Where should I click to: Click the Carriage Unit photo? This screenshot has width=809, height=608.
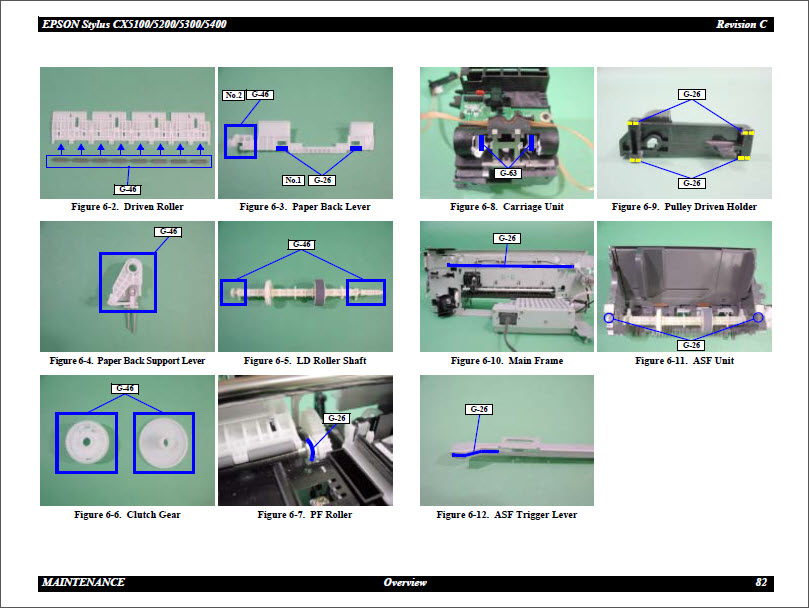click(x=507, y=133)
